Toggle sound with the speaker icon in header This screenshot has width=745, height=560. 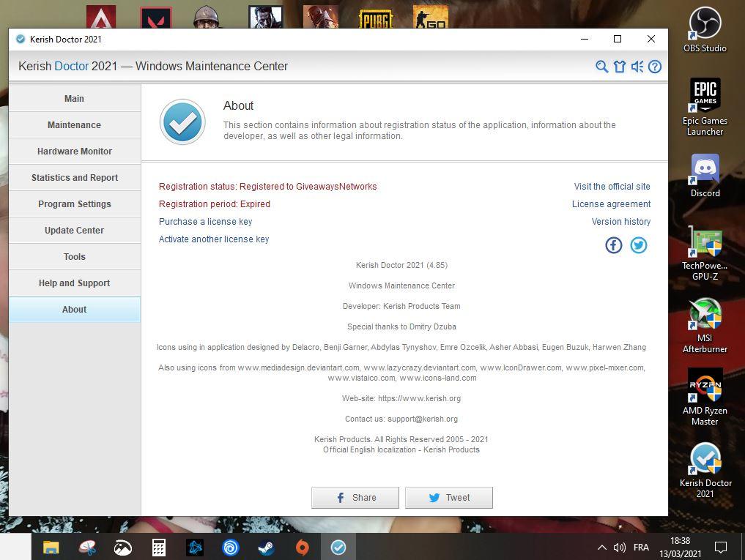pos(637,67)
